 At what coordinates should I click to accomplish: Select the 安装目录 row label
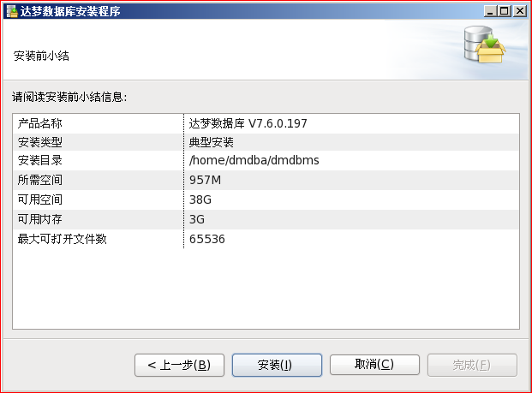pos(39,160)
